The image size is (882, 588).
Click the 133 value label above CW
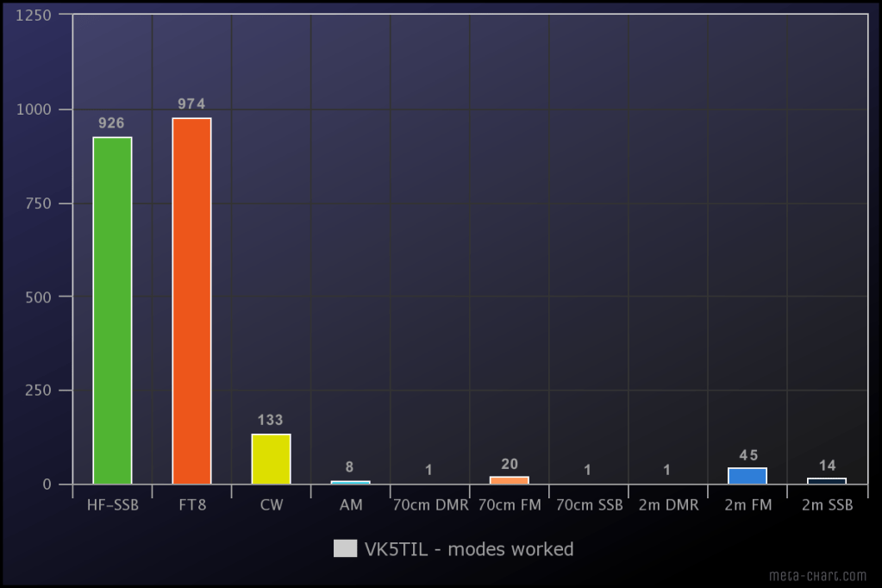(271, 420)
